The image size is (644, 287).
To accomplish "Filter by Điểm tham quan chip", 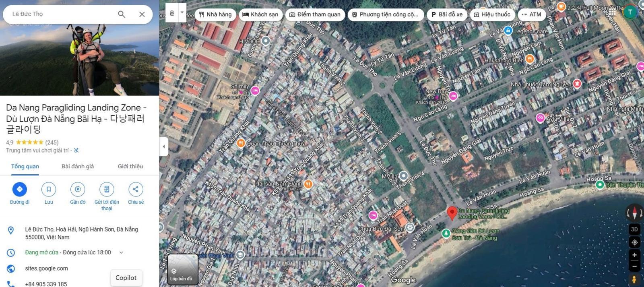I will [315, 14].
